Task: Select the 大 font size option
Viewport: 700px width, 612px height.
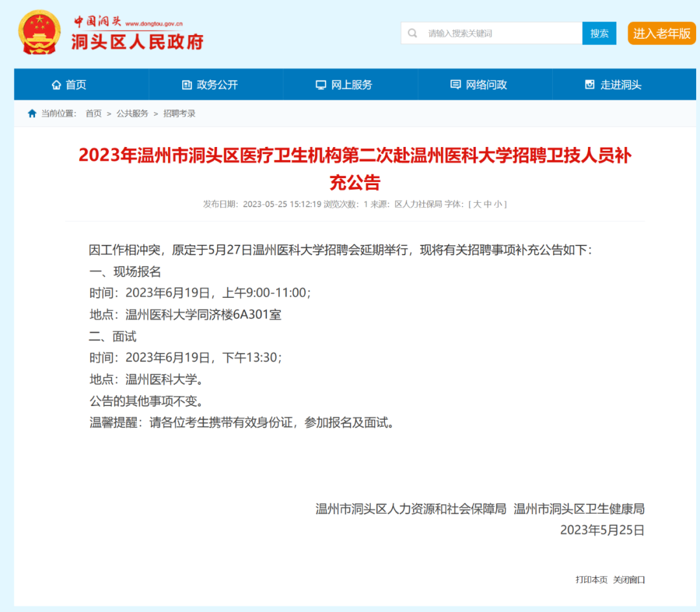Action: (478, 204)
